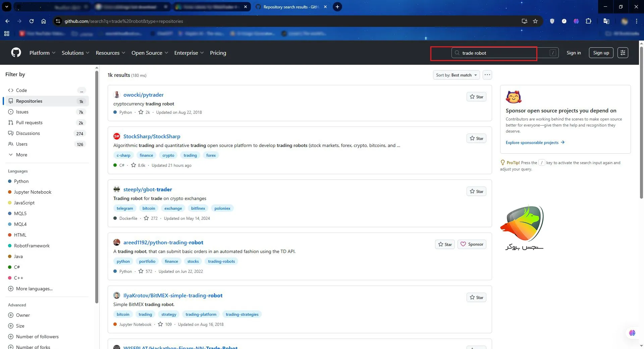Click the filter sidebar vertical scrollbar
Image resolution: width=644 pixels, height=349 pixels.
[97, 185]
